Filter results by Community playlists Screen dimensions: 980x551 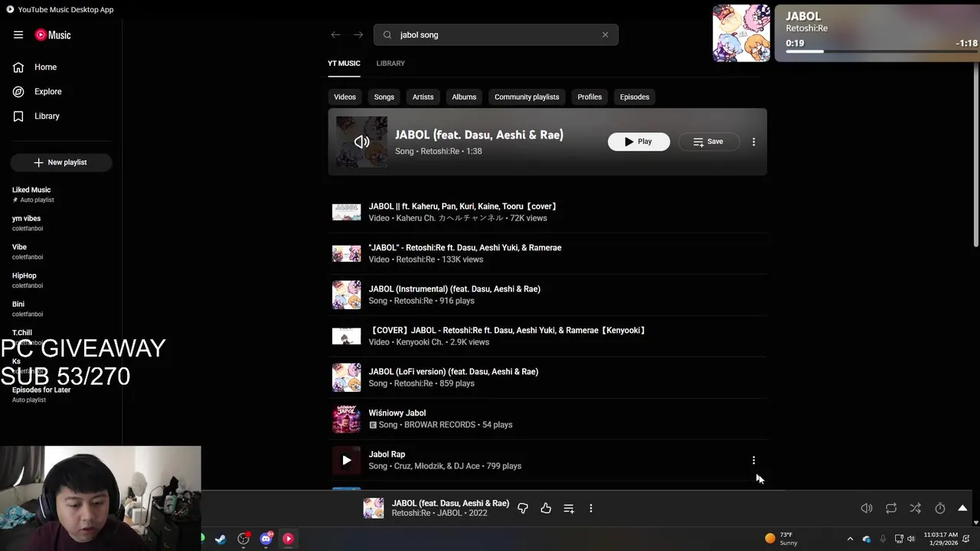click(x=527, y=97)
